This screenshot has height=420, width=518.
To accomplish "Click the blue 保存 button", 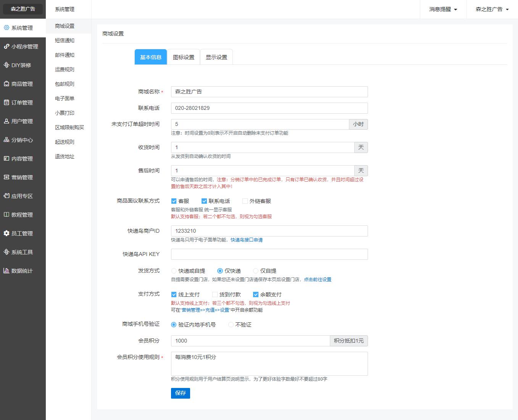I will (181, 393).
